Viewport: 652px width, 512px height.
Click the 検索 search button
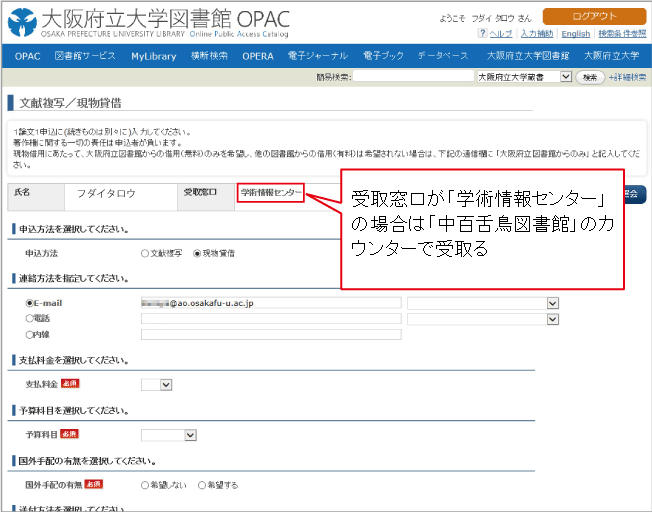pyautogui.click(x=590, y=76)
